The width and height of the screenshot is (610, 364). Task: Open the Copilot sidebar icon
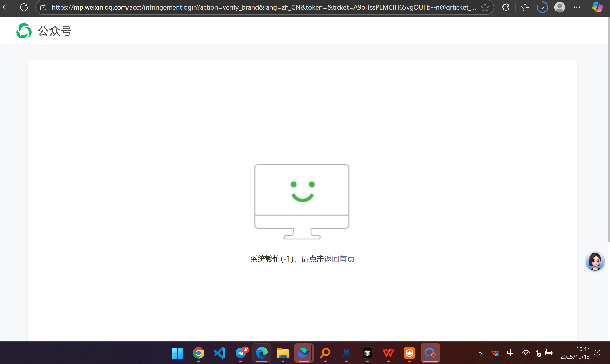pyautogui.click(x=597, y=7)
